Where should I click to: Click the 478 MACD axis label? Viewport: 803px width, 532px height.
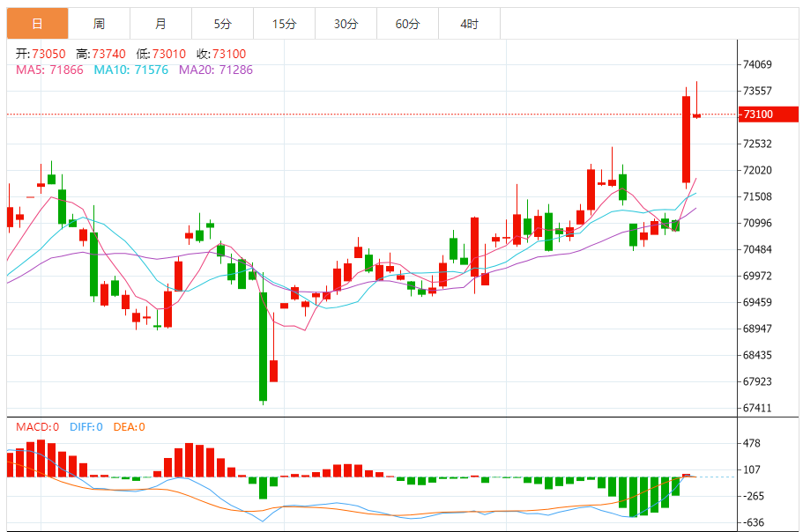coord(752,443)
